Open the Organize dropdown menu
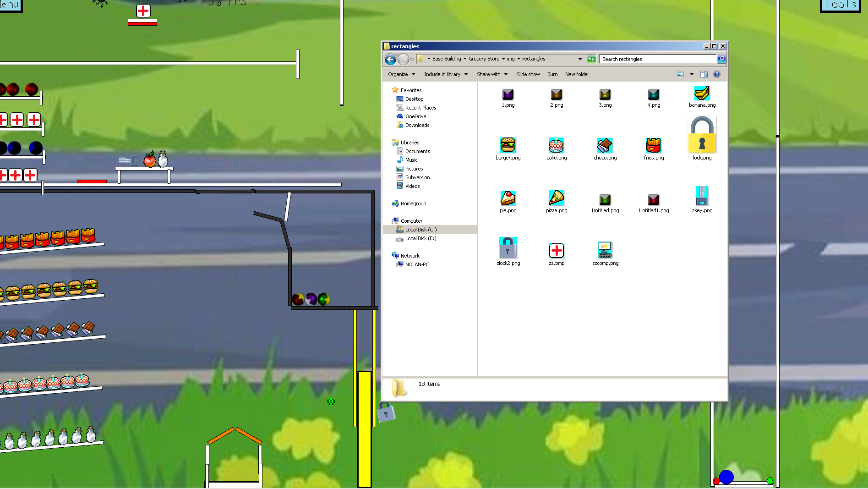 click(401, 74)
